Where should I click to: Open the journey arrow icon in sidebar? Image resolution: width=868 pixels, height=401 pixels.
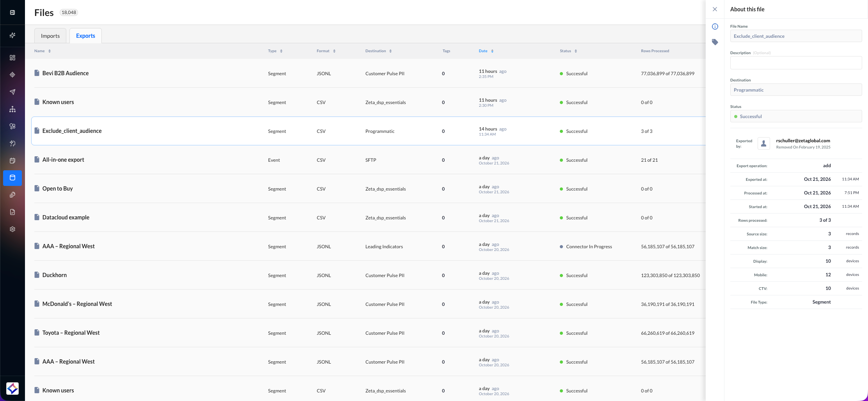click(12, 143)
